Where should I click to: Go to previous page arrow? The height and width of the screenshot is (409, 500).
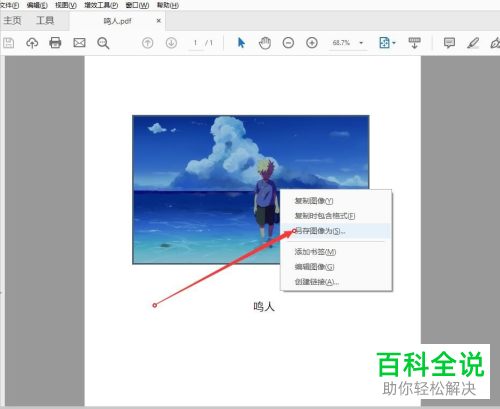tap(148, 43)
